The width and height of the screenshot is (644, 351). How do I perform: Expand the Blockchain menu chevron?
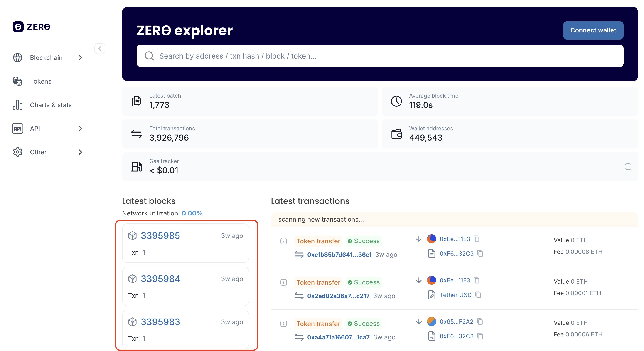[80, 58]
